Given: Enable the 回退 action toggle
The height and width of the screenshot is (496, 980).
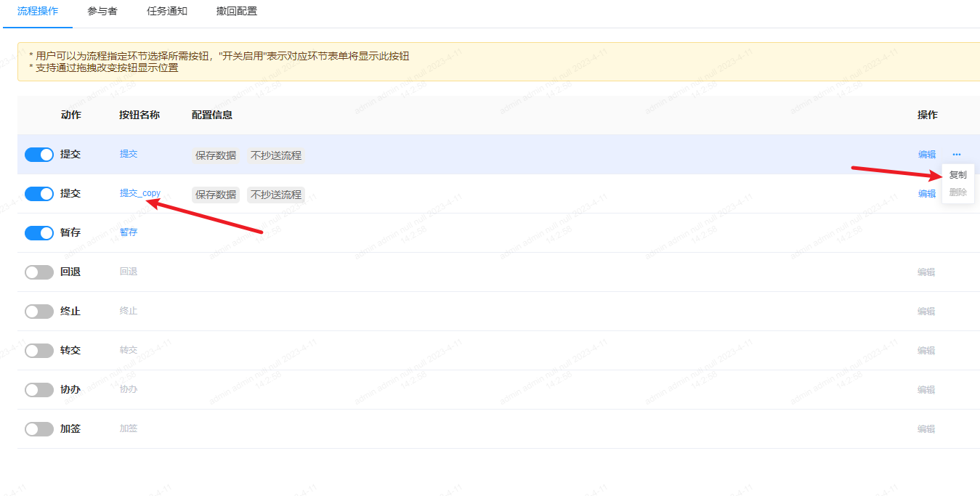Looking at the screenshot, I should coord(39,272).
